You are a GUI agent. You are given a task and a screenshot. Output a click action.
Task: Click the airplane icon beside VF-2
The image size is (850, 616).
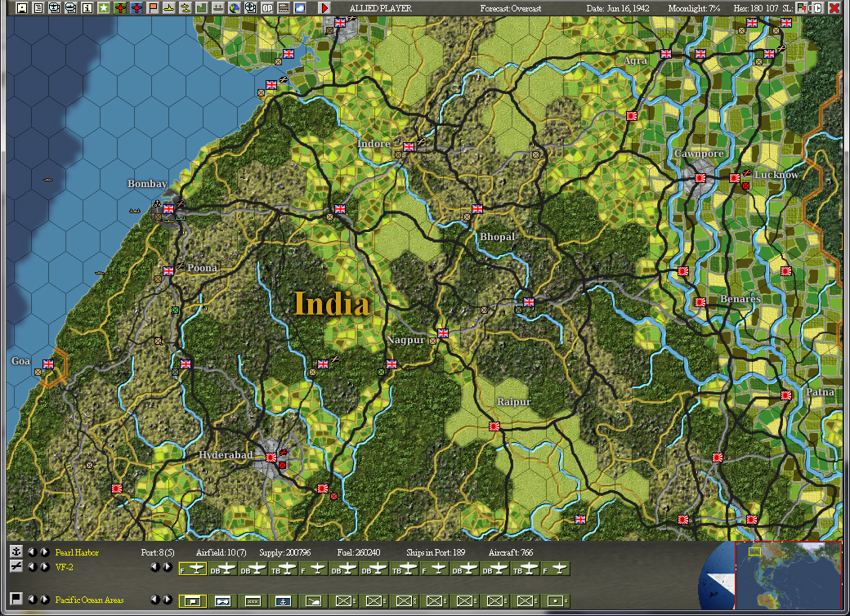tap(16, 566)
